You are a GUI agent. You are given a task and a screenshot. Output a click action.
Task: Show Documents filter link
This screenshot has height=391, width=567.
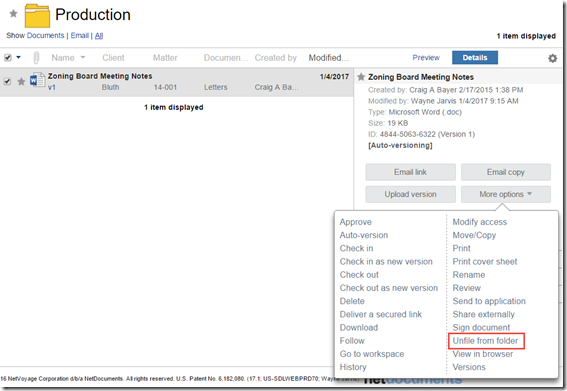(x=45, y=35)
